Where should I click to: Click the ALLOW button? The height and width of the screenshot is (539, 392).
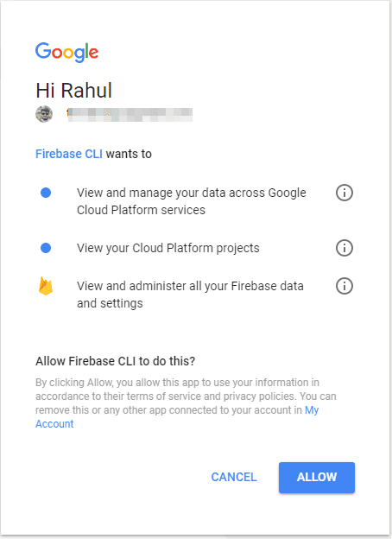[317, 478]
